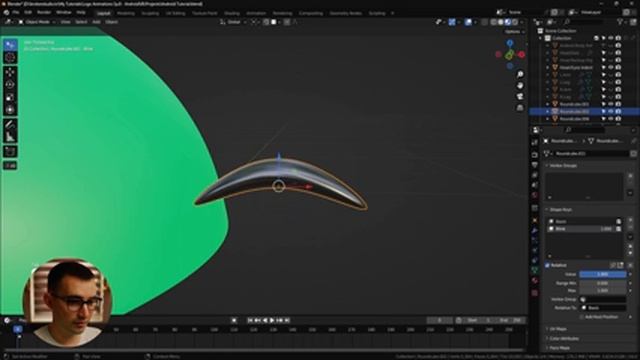Collapse the Shape Keys panel
Viewport: 640px width, 360px height.
click(547, 210)
